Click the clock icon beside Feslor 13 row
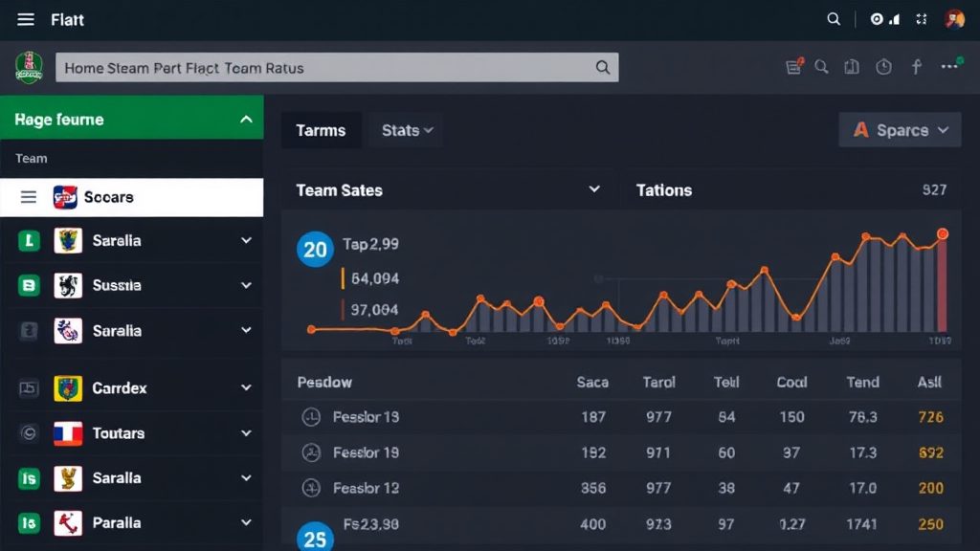 point(311,417)
